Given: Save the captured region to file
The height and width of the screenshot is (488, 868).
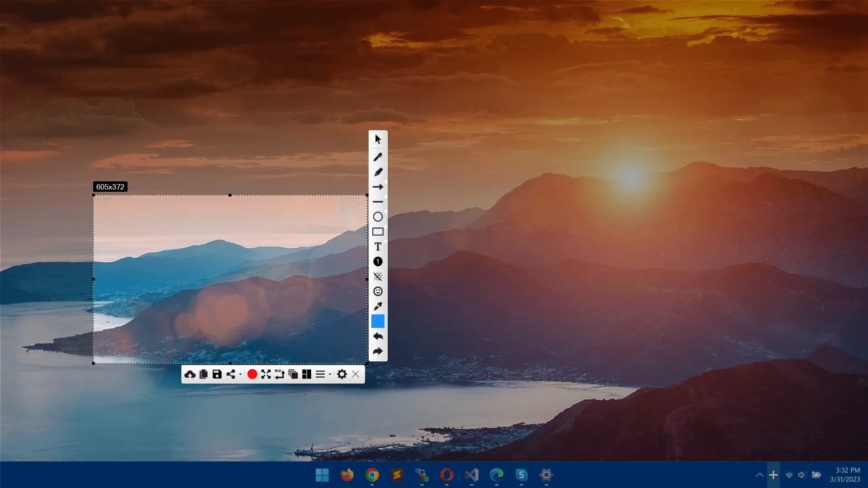Looking at the screenshot, I should point(217,374).
